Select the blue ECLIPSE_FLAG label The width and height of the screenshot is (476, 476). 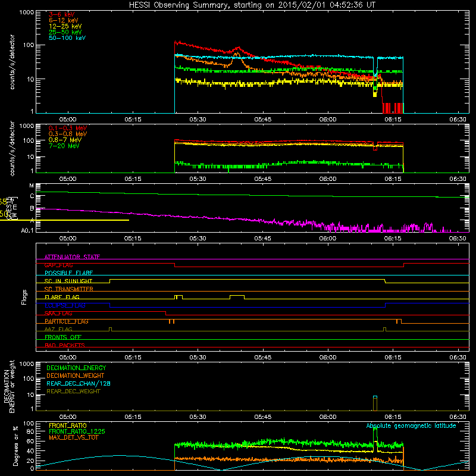click(x=65, y=305)
